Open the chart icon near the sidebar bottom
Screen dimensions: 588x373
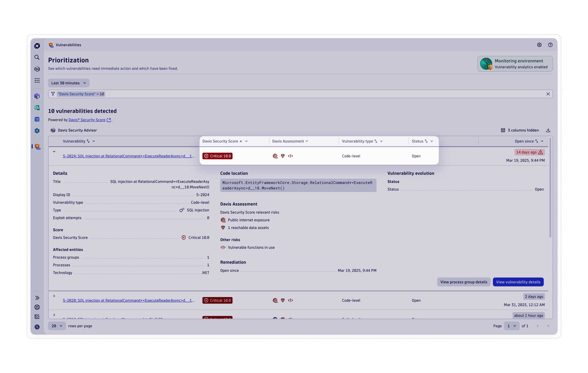[37, 317]
